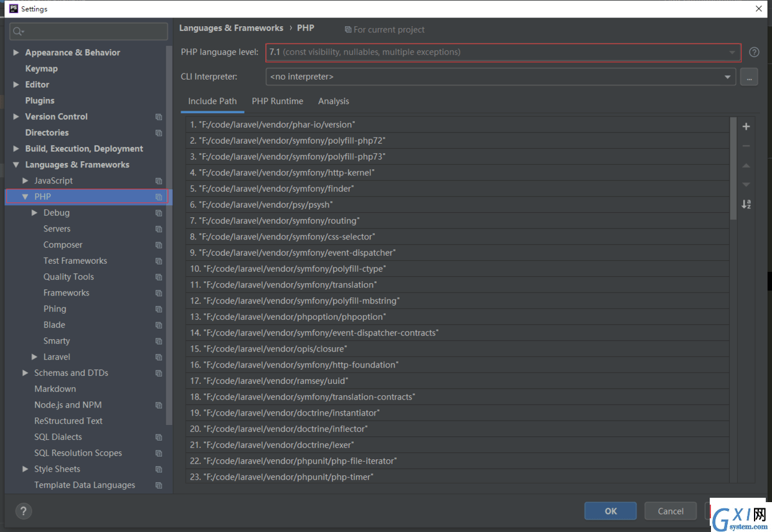This screenshot has height=532, width=772.
Task: Click the project-level icon next to Version Control
Action: (x=159, y=117)
